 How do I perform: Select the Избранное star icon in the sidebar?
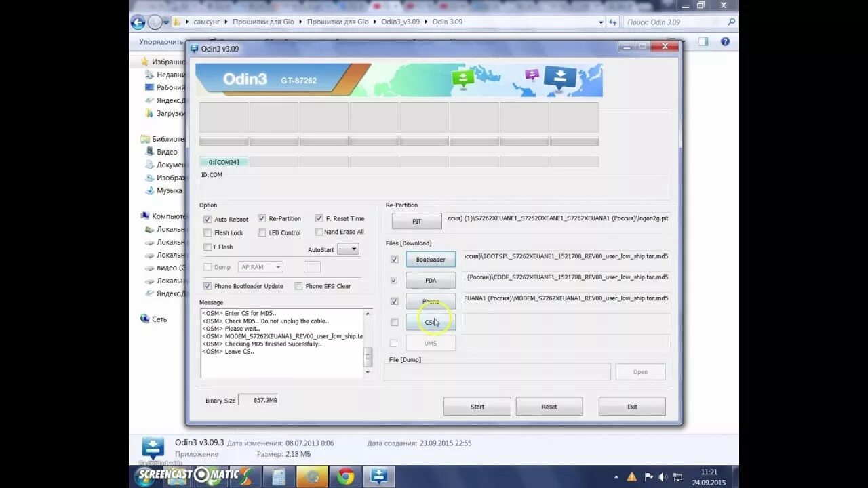[x=145, y=62]
